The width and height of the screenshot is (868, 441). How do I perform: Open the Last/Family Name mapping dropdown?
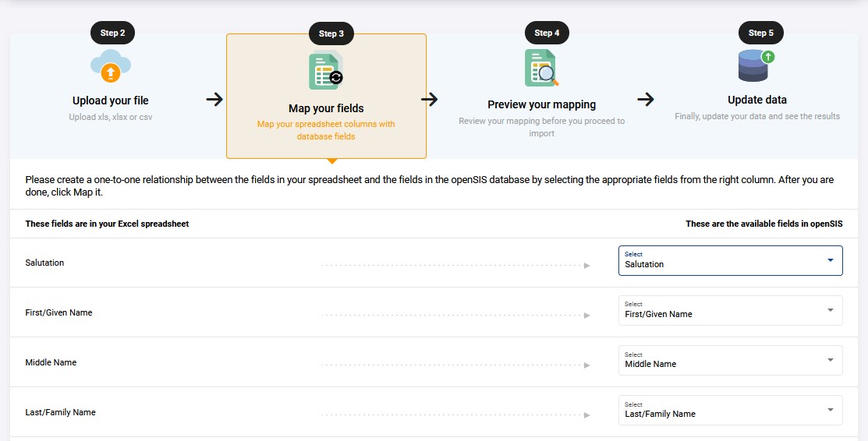(730, 410)
